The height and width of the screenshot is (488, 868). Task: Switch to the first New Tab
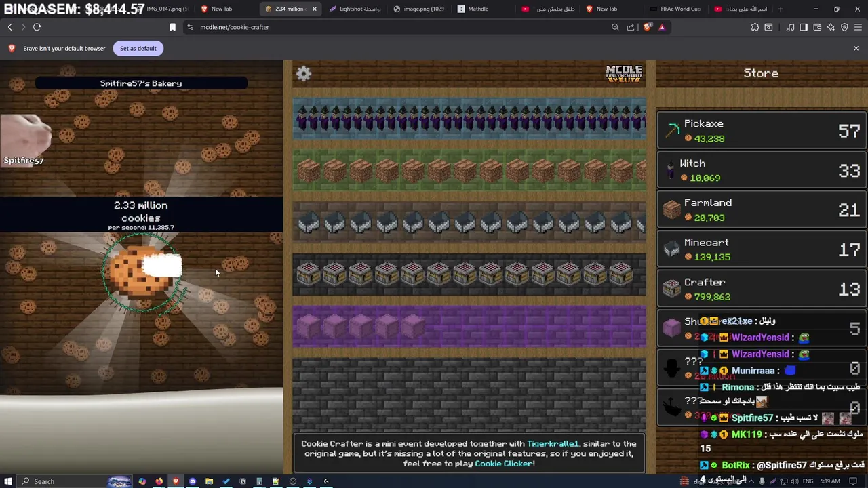pos(221,9)
